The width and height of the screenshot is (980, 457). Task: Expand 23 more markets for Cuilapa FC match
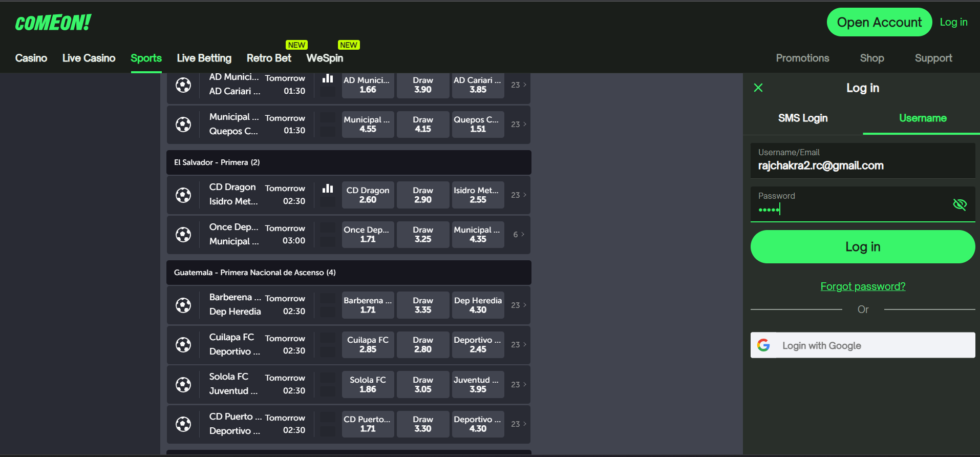click(519, 344)
